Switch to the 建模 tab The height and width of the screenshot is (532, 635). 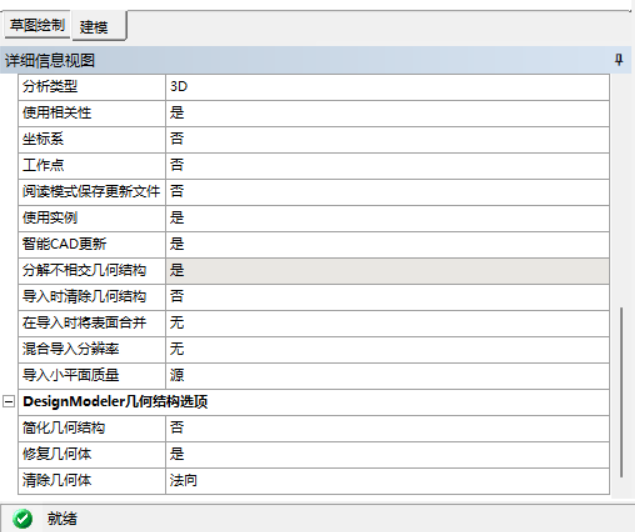point(99,26)
